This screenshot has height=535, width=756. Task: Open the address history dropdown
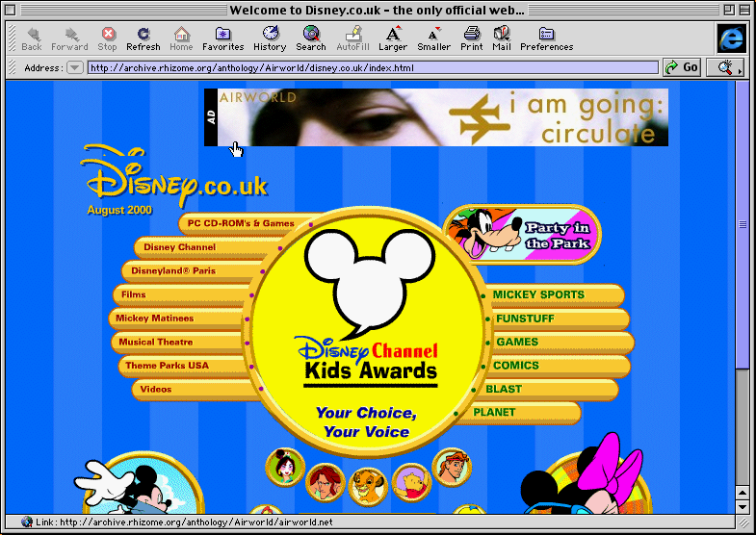click(75, 67)
